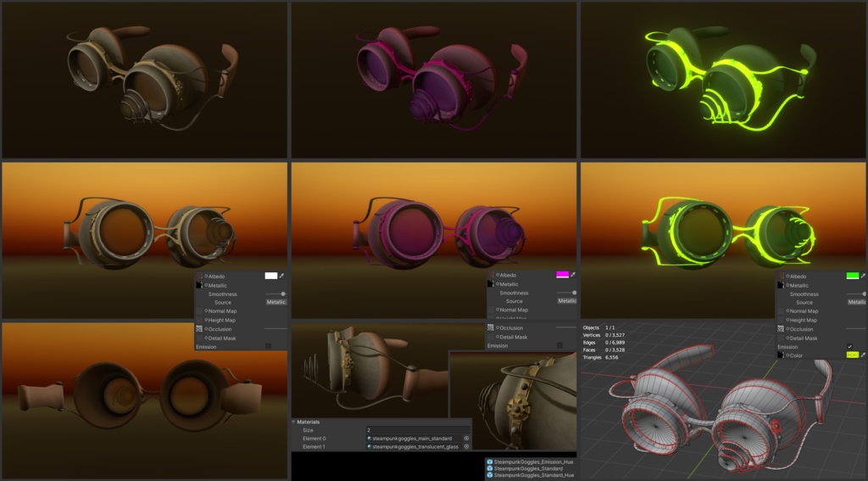Click Vertices count 0 / 3,527
Viewport: 868px width, 481px height.
click(x=615, y=335)
